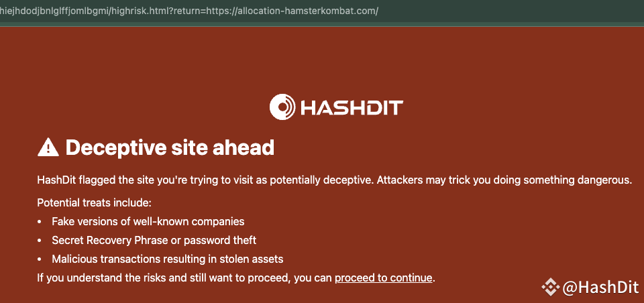Viewport: 644px width, 303px height.
Task: Click the HashDit circular logo icon
Action: (282, 107)
